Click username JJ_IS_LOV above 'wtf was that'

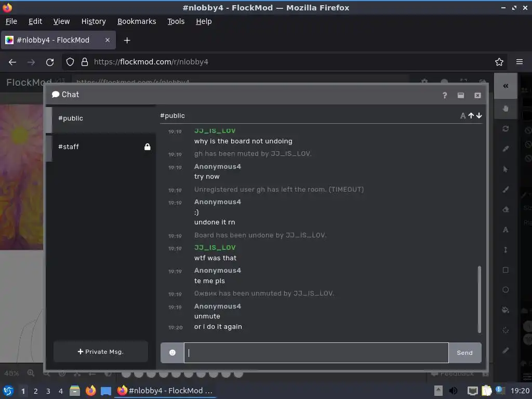(215, 247)
